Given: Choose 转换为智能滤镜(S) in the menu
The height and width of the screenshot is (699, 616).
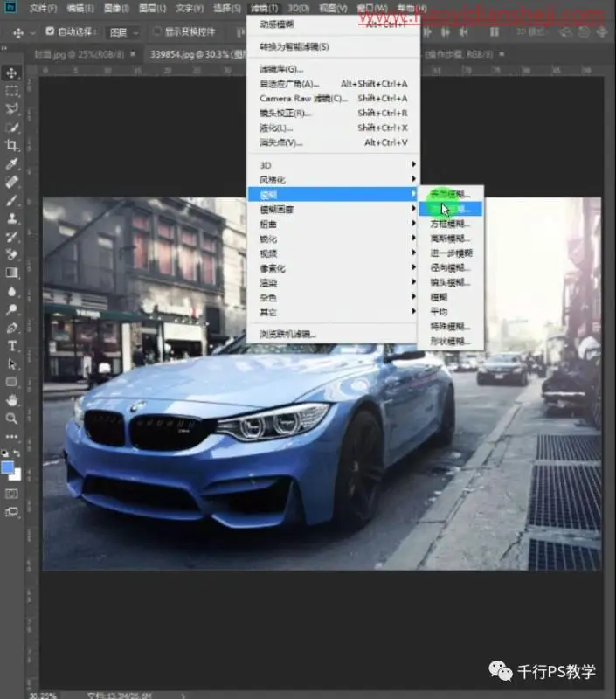Looking at the screenshot, I should coord(333,46).
